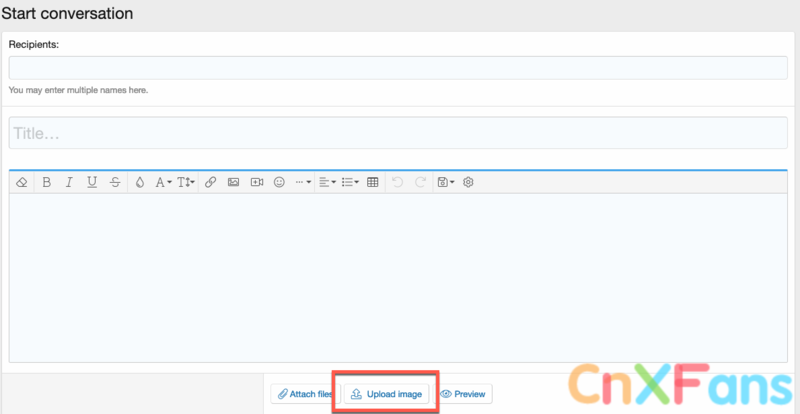Click the Recipients input field
This screenshot has height=414, width=800.
point(400,68)
